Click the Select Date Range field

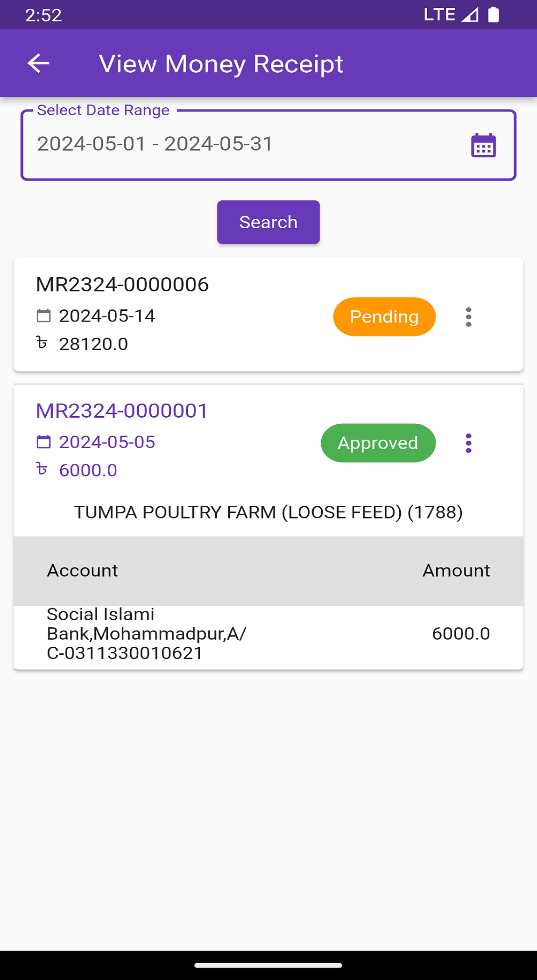point(247,145)
